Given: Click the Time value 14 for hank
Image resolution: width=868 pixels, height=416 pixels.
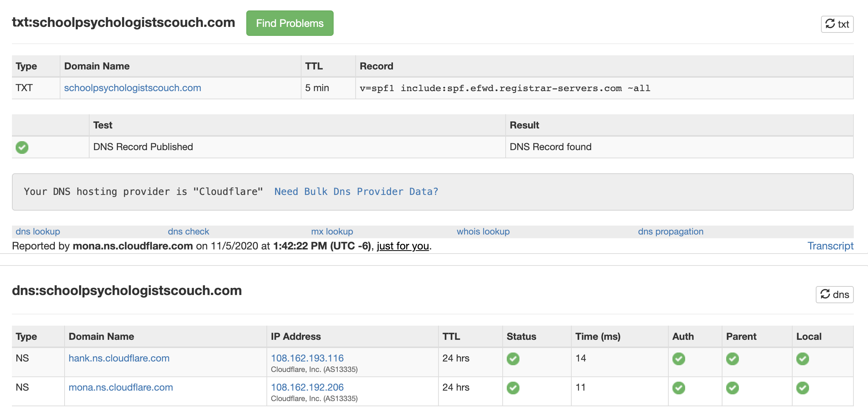Looking at the screenshot, I should pyautogui.click(x=581, y=358).
